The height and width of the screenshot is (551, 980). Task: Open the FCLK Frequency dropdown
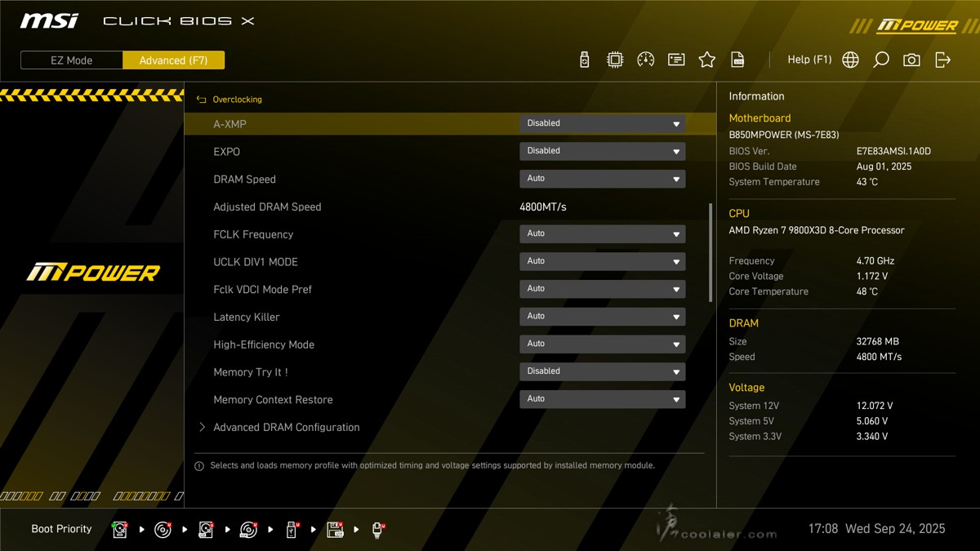603,233
